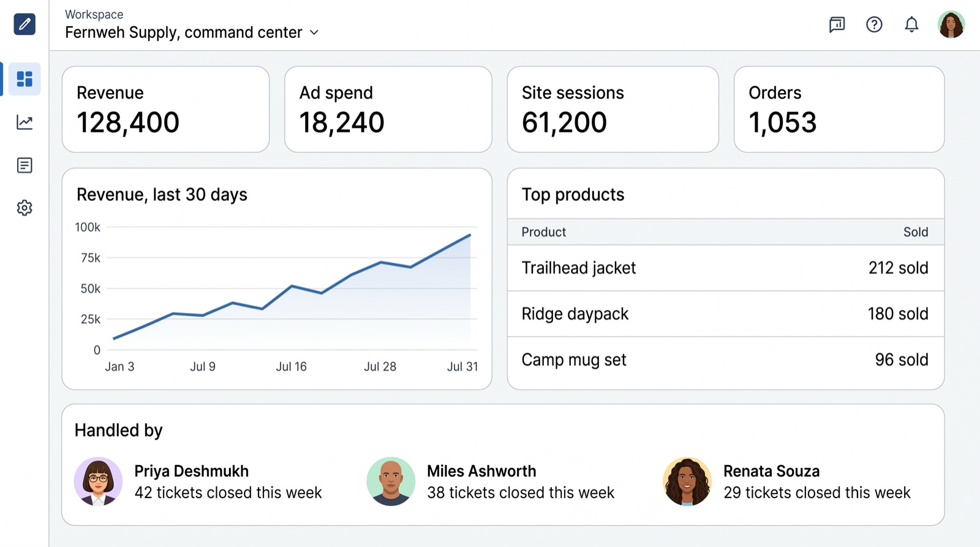Click the 96 sold value
The image size is (980, 547).
tap(902, 360)
